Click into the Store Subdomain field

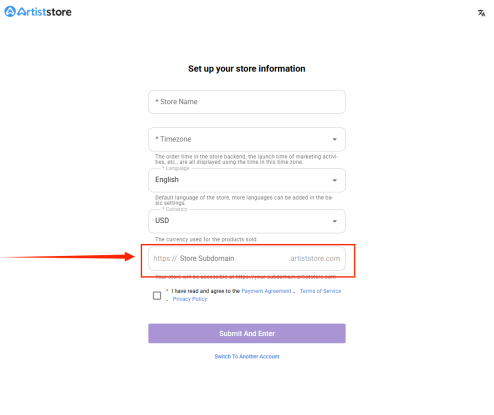tap(247, 259)
